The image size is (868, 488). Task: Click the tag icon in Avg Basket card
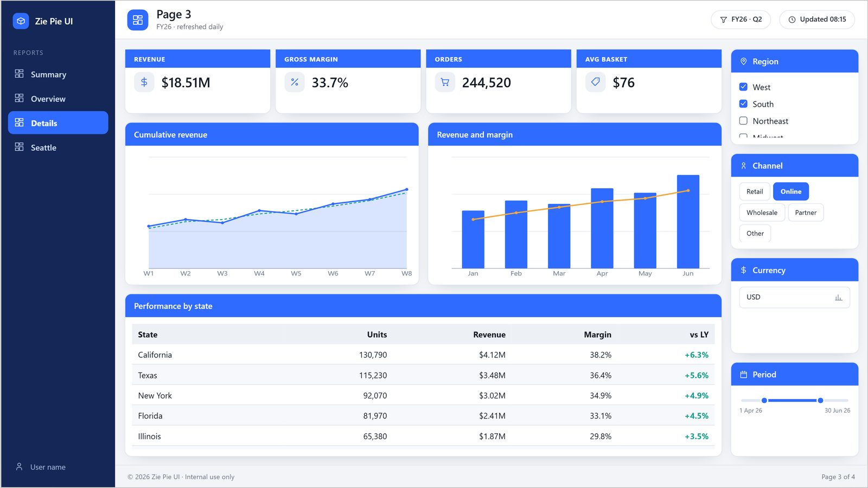point(595,82)
